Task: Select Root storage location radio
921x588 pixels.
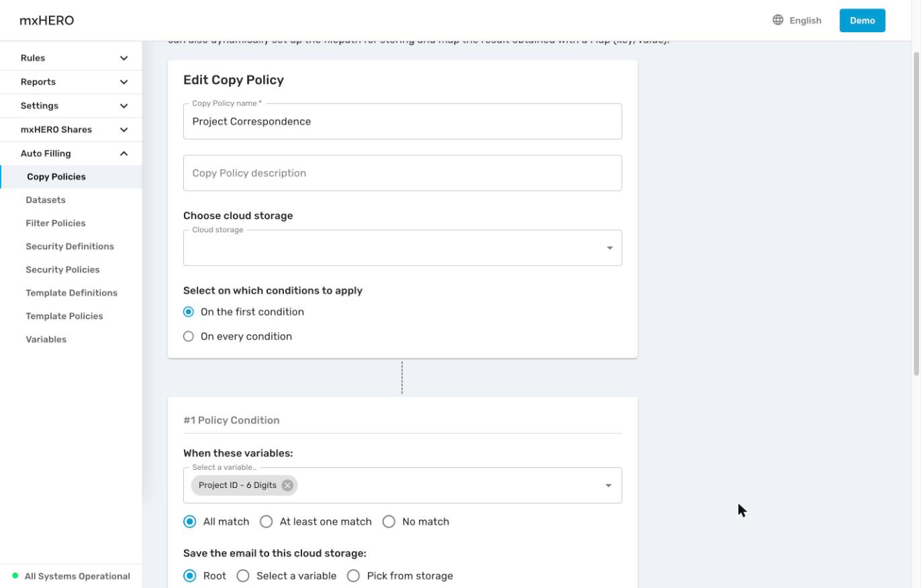Action: [x=190, y=576]
